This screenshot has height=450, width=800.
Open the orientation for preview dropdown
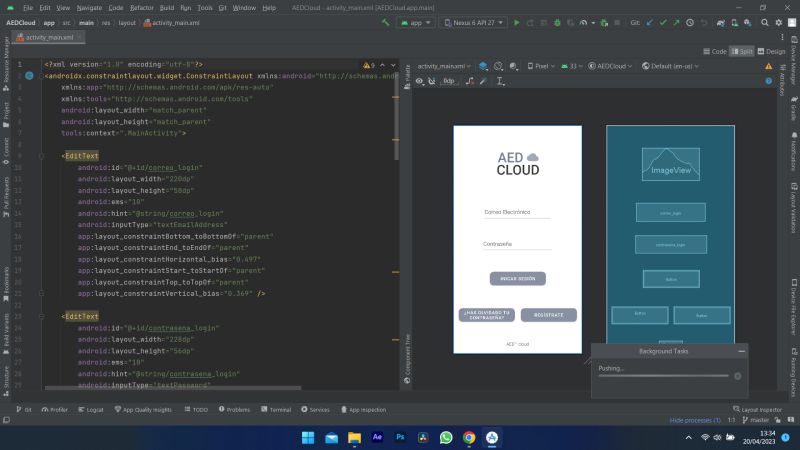pos(498,66)
